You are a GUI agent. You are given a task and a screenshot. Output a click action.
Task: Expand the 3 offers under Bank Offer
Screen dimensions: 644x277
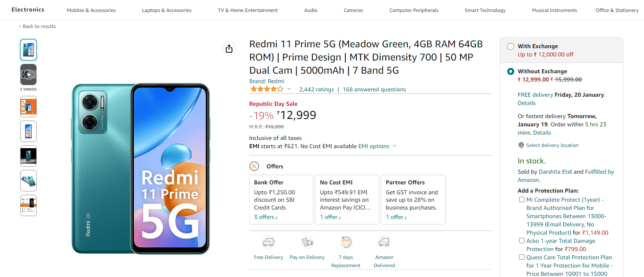264,217
